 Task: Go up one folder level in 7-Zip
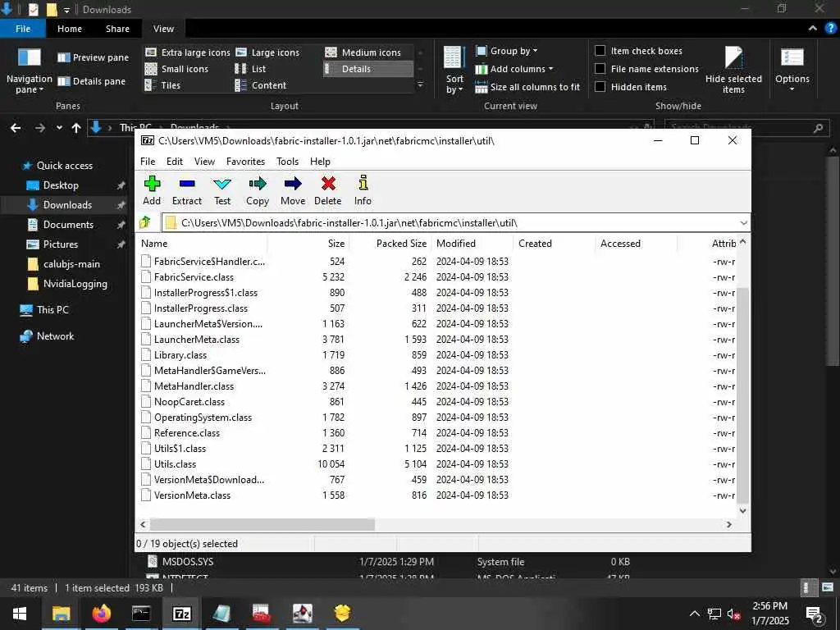pyautogui.click(x=145, y=222)
